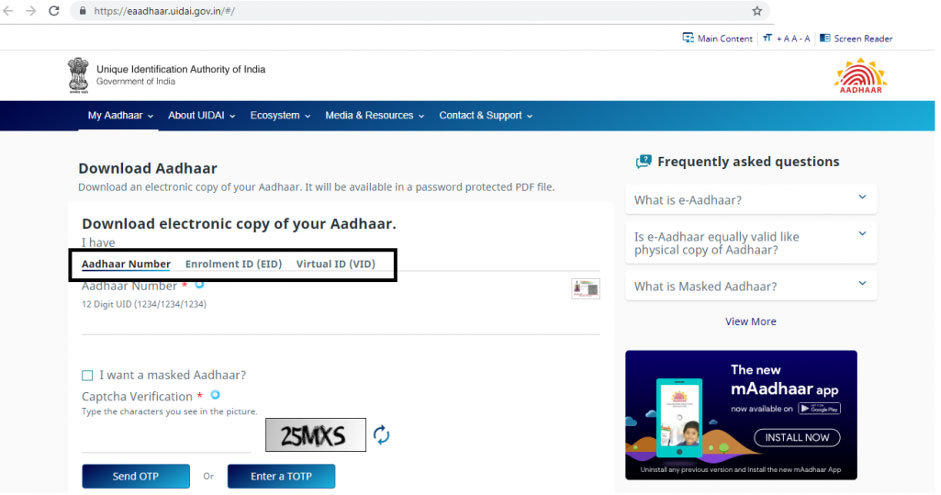The height and width of the screenshot is (495, 941).
Task: Refresh the captcha image
Action: coord(381,435)
